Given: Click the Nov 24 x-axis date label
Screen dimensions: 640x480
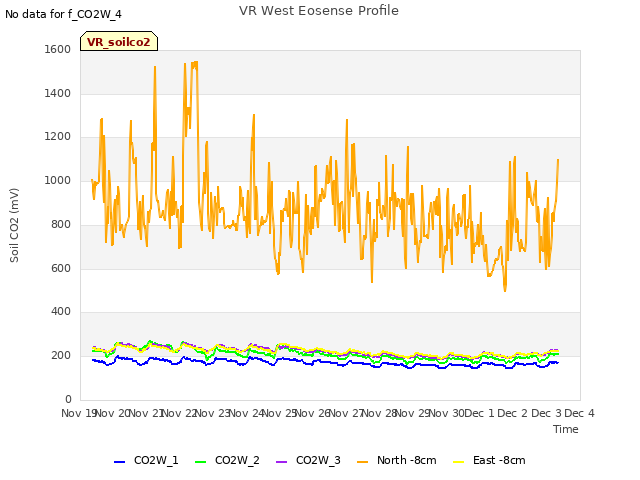Looking at the screenshot, I should tap(246, 413).
